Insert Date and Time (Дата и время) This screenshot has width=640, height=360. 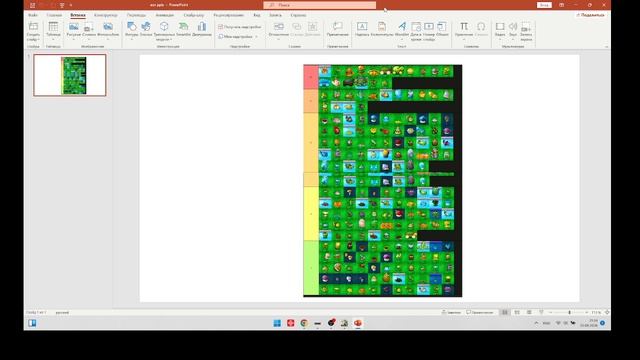click(x=416, y=31)
